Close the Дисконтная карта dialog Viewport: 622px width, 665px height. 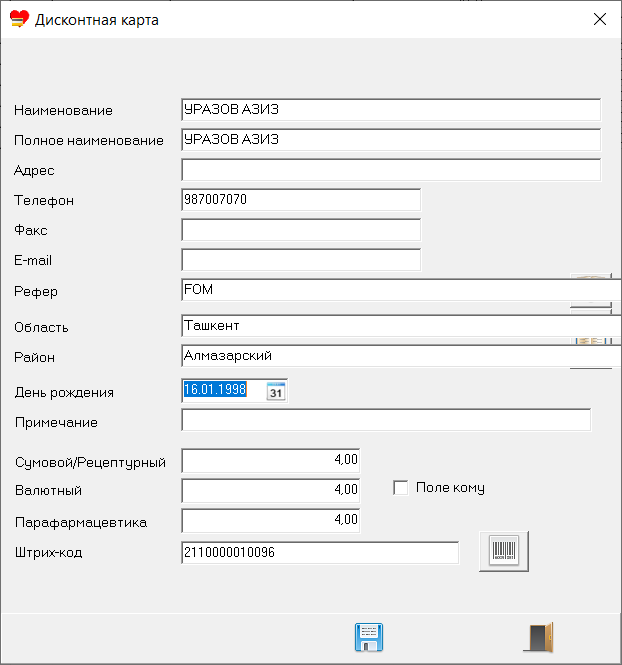coord(600,19)
